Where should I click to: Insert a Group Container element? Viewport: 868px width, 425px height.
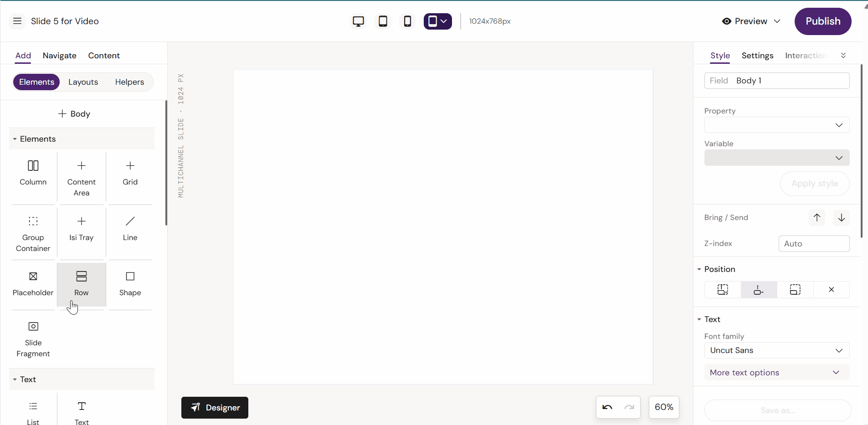click(x=32, y=232)
